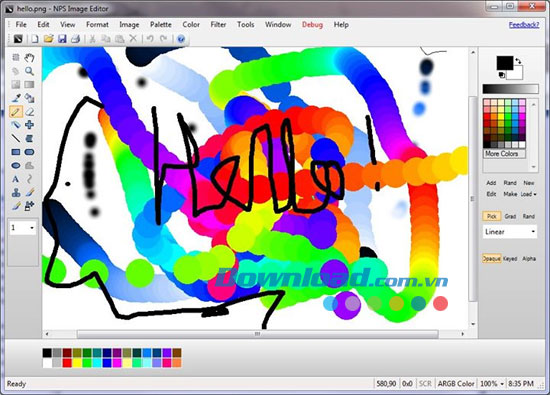550x395 pixels.
Task: Open the Window menu
Action: pos(278,25)
